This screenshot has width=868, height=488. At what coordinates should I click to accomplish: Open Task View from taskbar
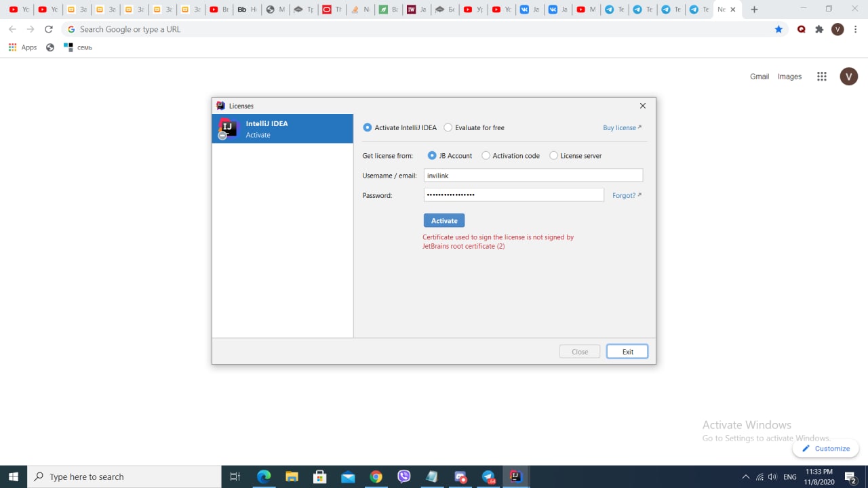pyautogui.click(x=235, y=476)
